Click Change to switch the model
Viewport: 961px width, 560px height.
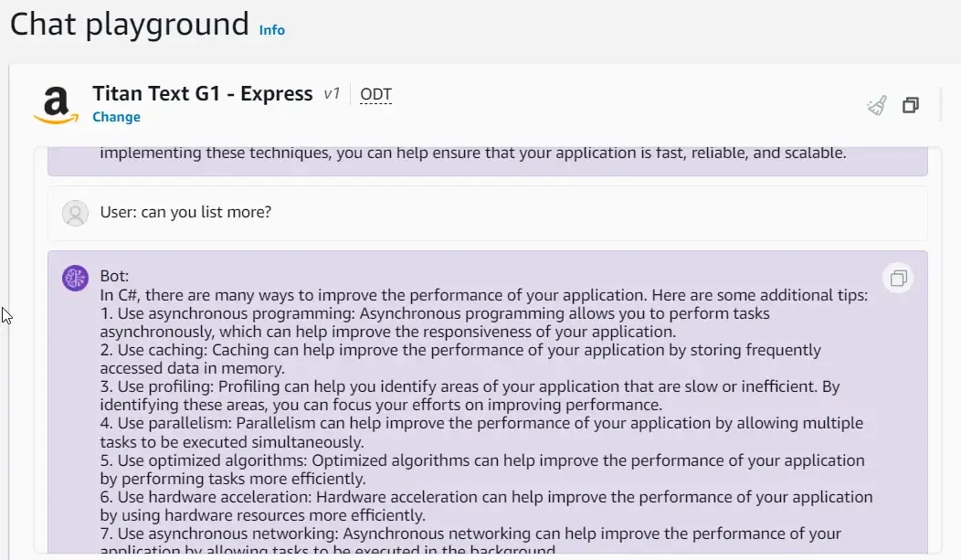(x=116, y=117)
